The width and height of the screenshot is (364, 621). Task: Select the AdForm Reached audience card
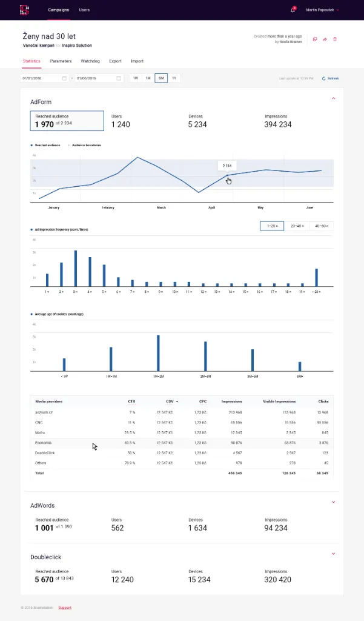coord(67,121)
